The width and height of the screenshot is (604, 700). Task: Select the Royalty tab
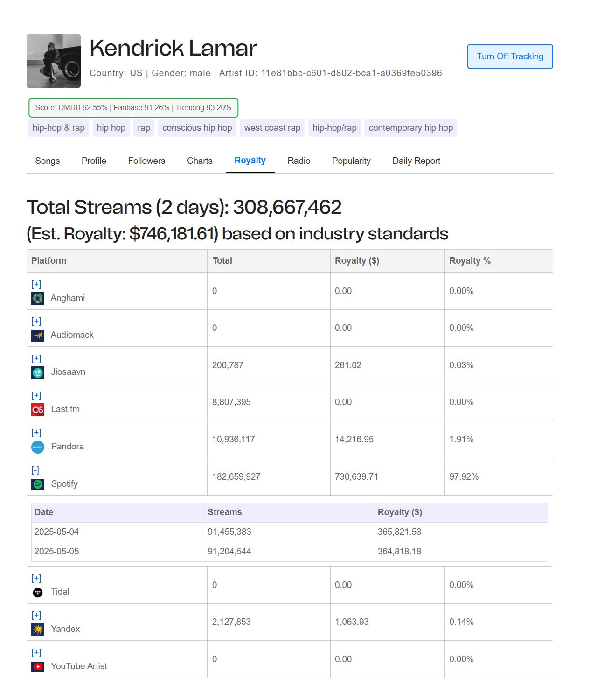point(250,161)
